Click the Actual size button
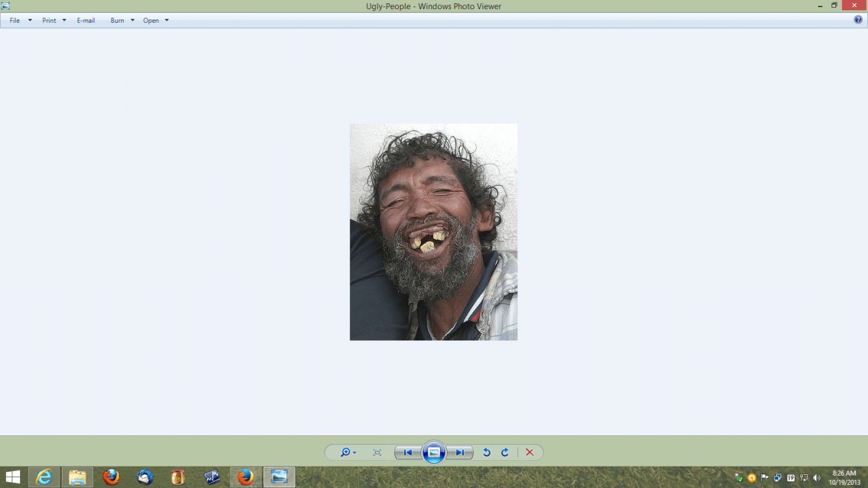This screenshot has width=868, height=488. [x=377, y=452]
